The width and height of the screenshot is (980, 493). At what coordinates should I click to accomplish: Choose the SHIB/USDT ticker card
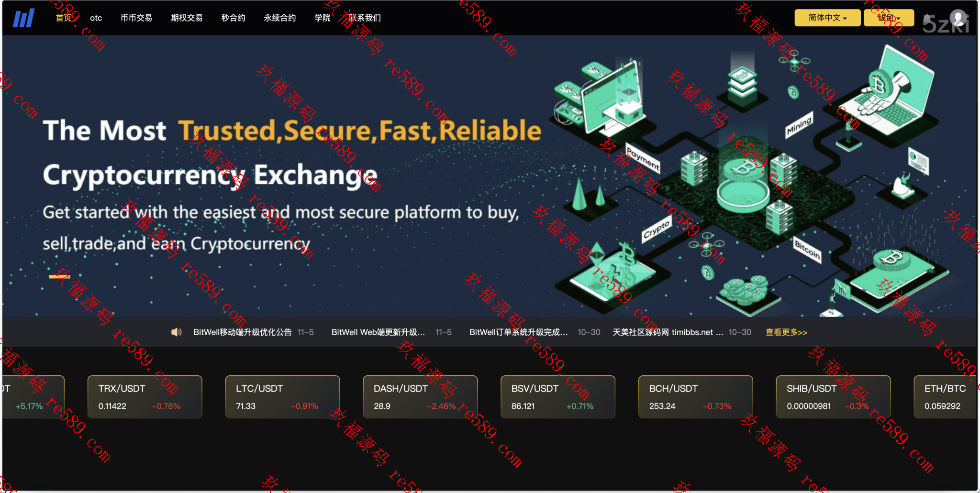click(x=833, y=397)
